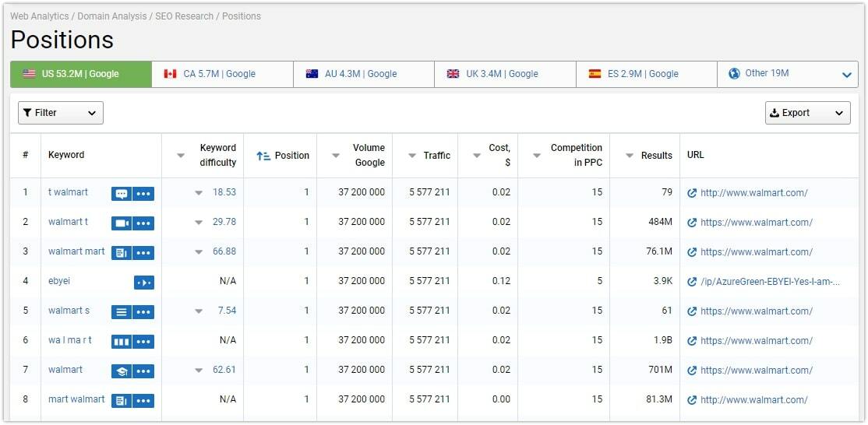Switch to 'AU 4.3M | Google' tab
Viewport: 868px width, 425px height.
click(x=364, y=74)
